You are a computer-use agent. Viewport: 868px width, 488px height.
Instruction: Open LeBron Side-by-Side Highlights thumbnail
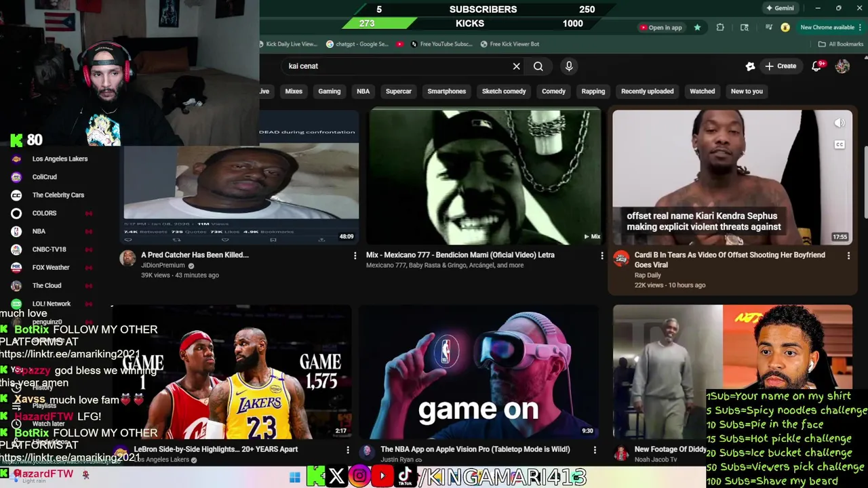[x=232, y=371]
